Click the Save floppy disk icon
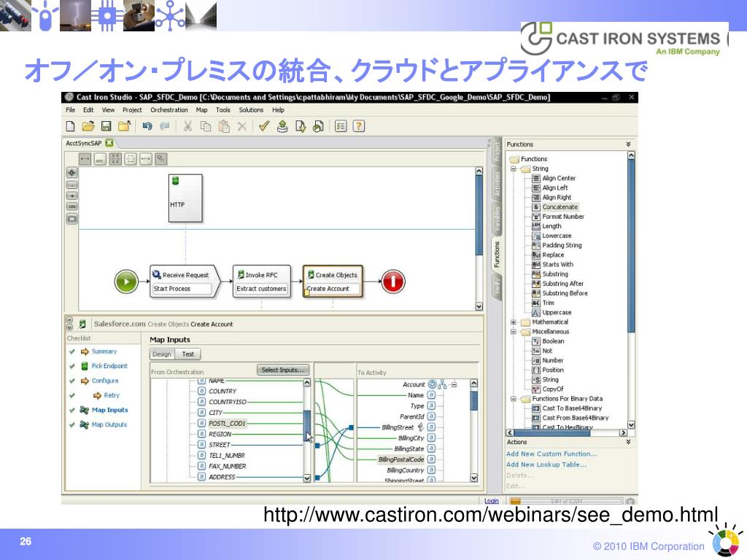Viewport: 747px width, 560px height. 106,126
